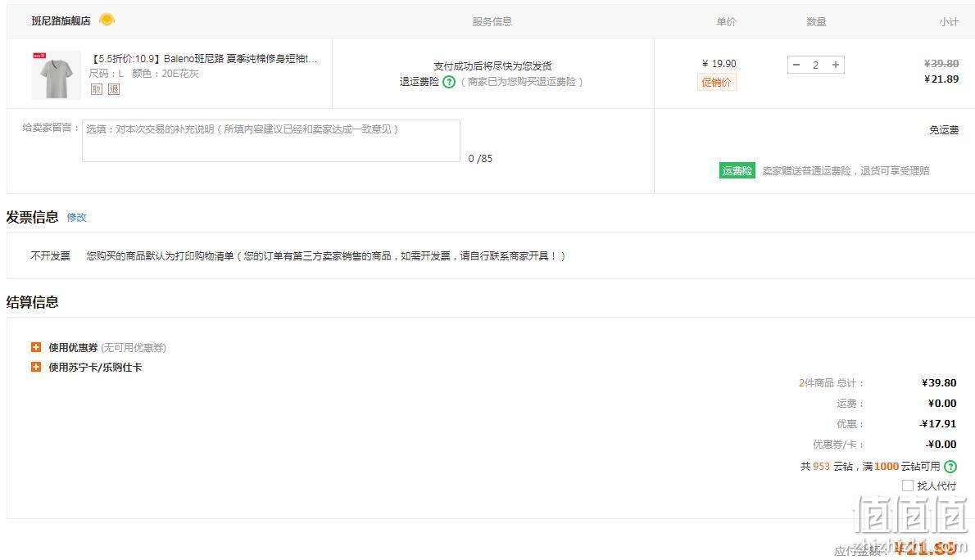
Task: Click the 给卖家留言 label
Action: (51, 128)
